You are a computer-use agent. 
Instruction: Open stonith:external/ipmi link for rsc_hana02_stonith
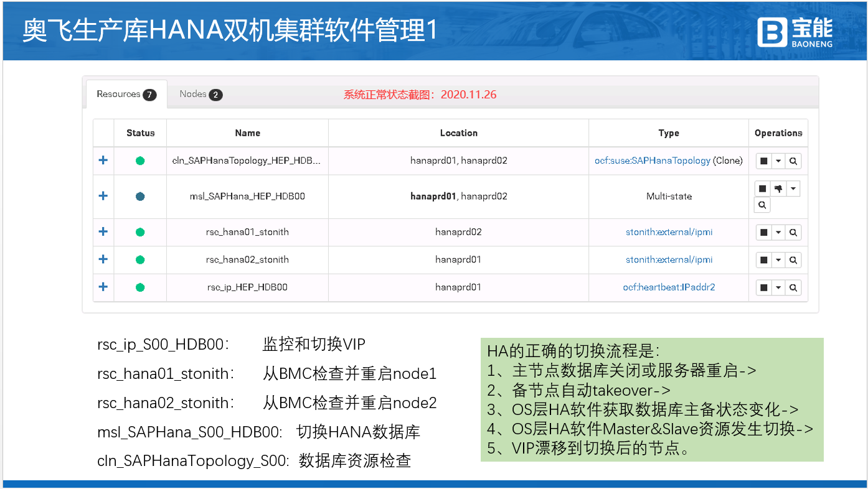click(669, 259)
